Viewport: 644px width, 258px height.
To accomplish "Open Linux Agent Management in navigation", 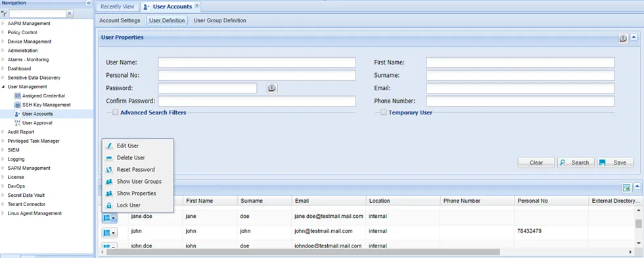I will (34, 213).
